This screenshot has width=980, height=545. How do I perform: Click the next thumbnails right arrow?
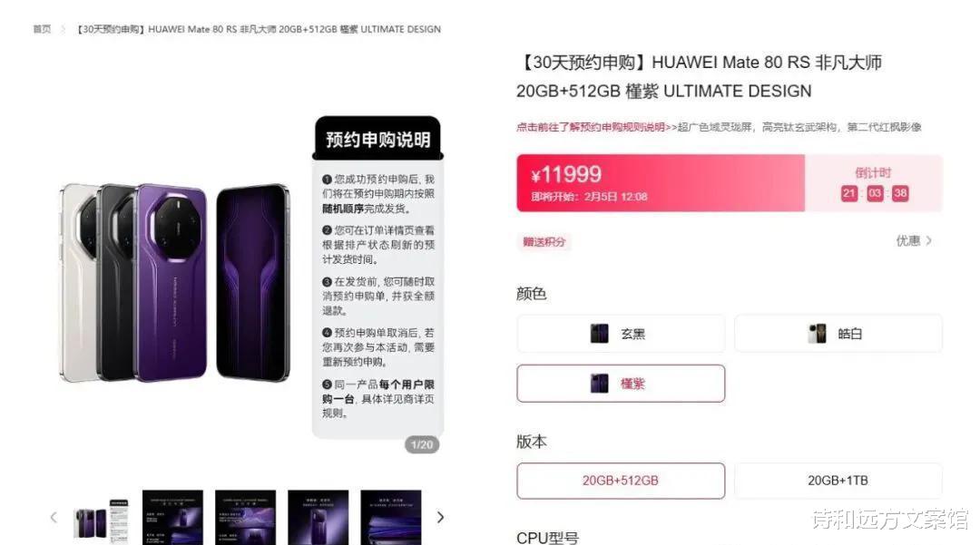[x=441, y=517]
